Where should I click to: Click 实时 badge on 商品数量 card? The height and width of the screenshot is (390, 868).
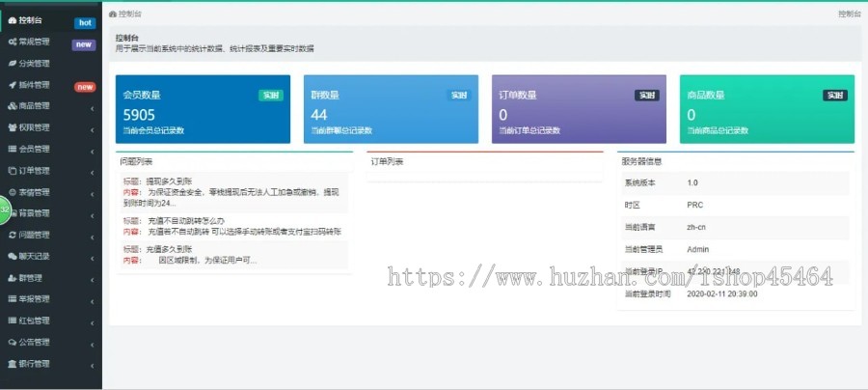[x=835, y=96]
